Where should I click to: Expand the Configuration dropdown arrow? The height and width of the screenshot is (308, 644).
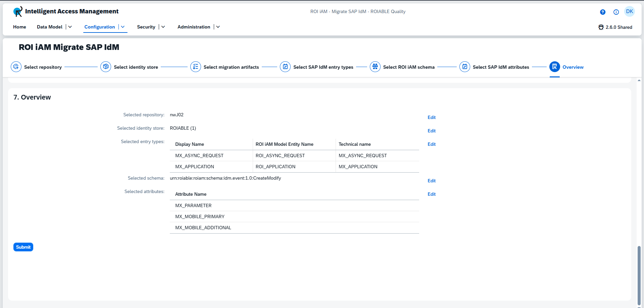pos(123,27)
